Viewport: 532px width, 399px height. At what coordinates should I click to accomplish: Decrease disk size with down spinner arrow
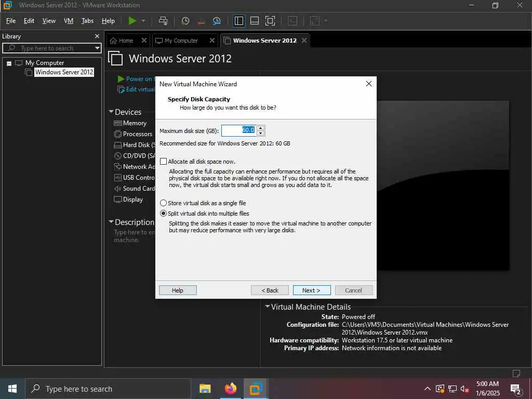coord(261,133)
